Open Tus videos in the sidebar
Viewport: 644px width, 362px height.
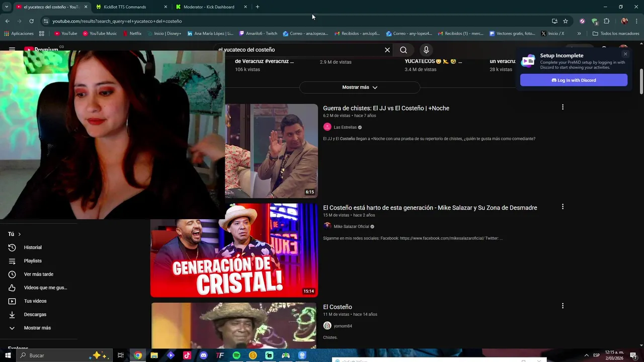tap(35, 301)
